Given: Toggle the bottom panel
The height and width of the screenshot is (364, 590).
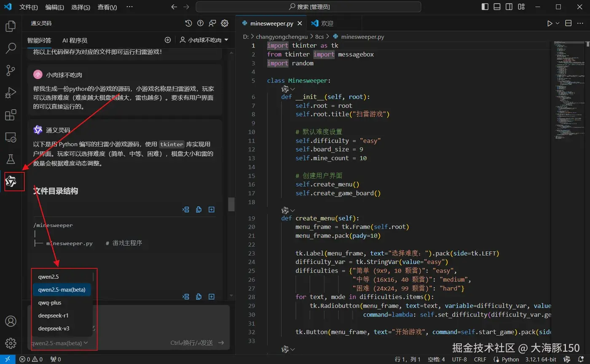Looking at the screenshot, I should 497,7.
